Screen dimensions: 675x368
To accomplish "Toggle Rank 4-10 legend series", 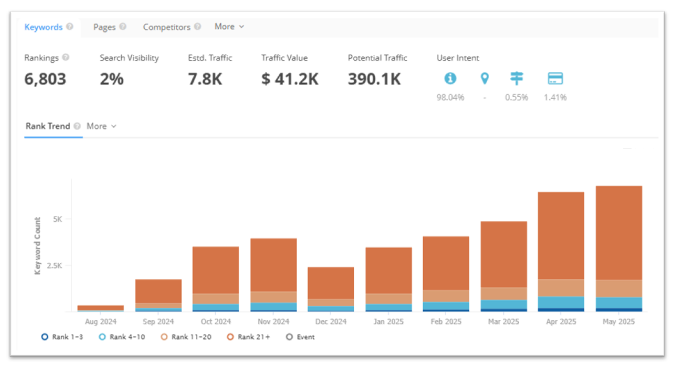I will tap(122, 337).
